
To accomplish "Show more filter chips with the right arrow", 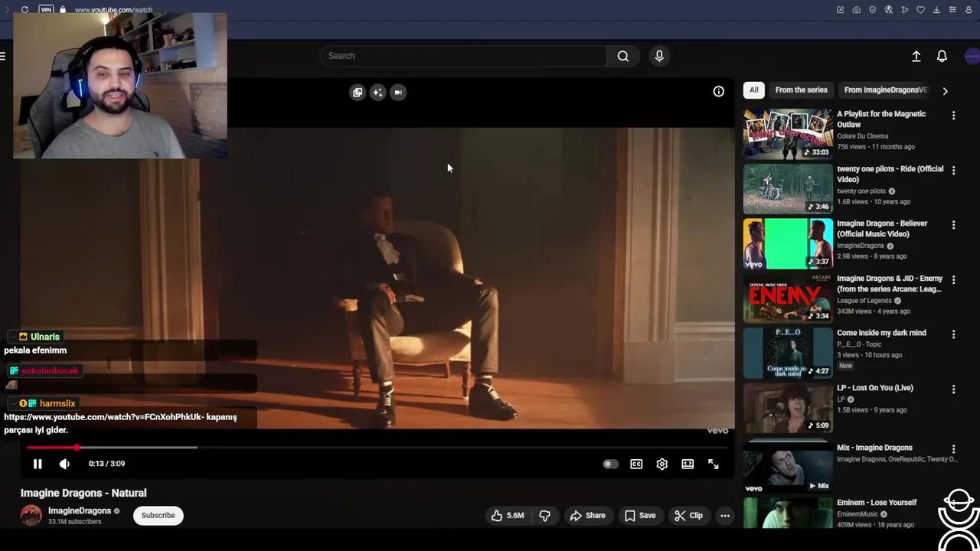I will click(x=945, y=91).
